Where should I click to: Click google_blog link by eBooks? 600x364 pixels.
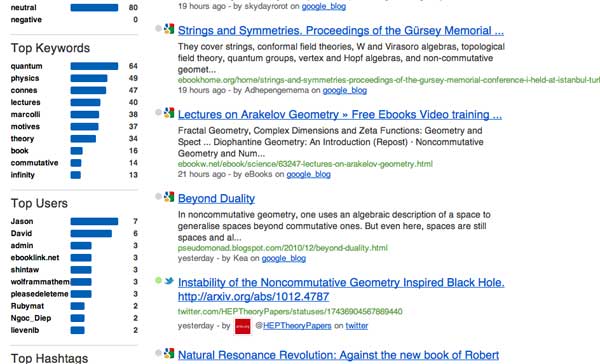308,174
